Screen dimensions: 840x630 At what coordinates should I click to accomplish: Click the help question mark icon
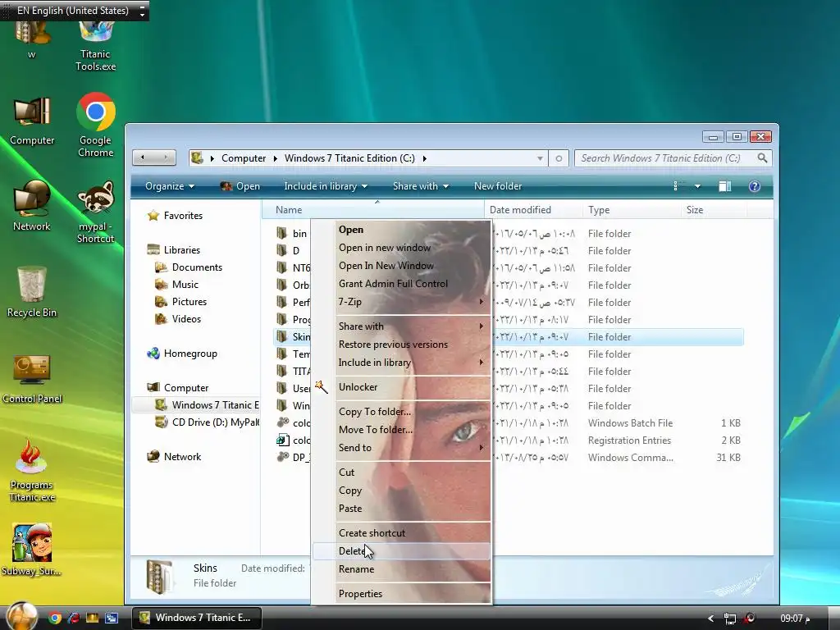755,186
